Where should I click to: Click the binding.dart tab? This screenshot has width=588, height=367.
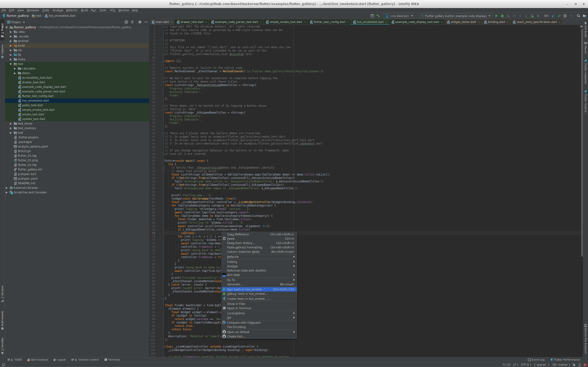tap(495, 22)
